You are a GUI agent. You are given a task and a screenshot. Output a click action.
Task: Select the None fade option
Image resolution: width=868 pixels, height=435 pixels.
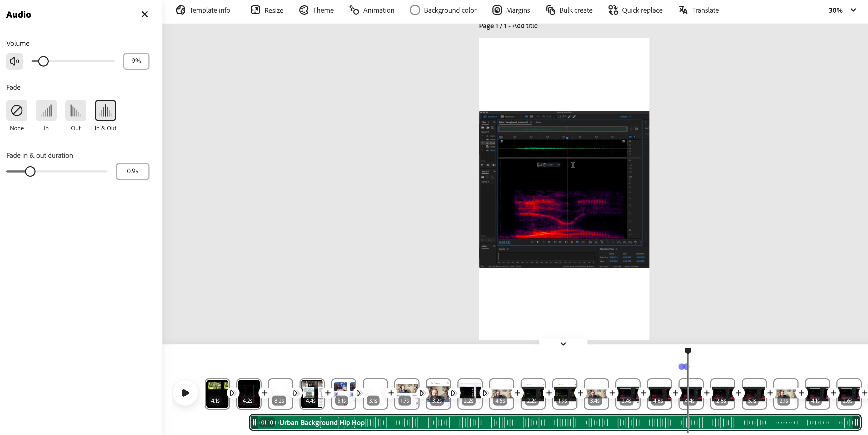click(17, 110)
